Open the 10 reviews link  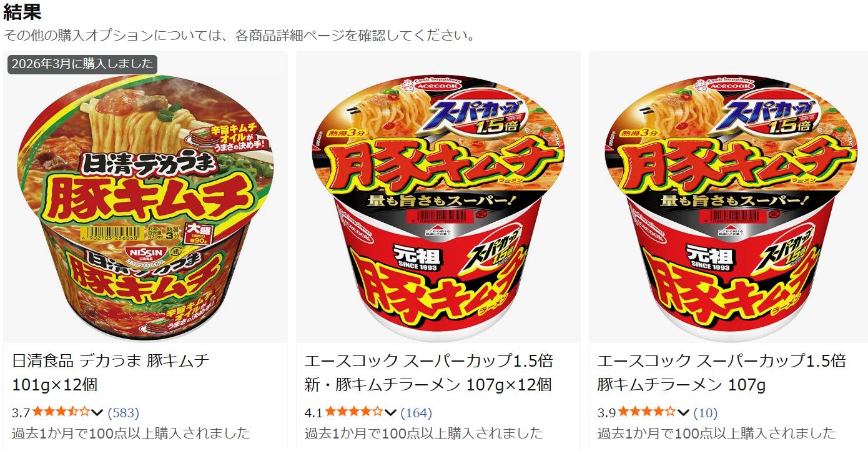(706, 412)
